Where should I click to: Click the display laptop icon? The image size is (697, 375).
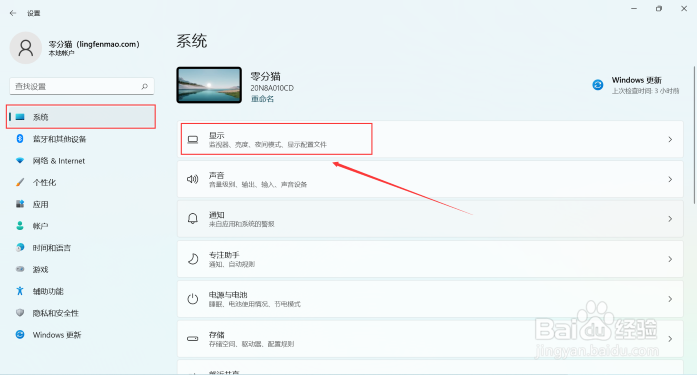(x=192, y=140)
